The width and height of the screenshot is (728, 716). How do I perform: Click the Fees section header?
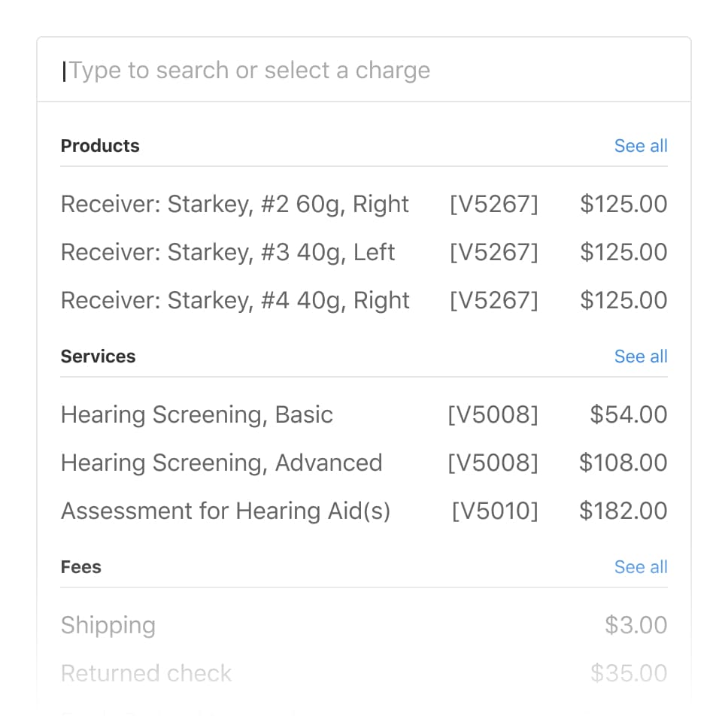coord(80,567)
